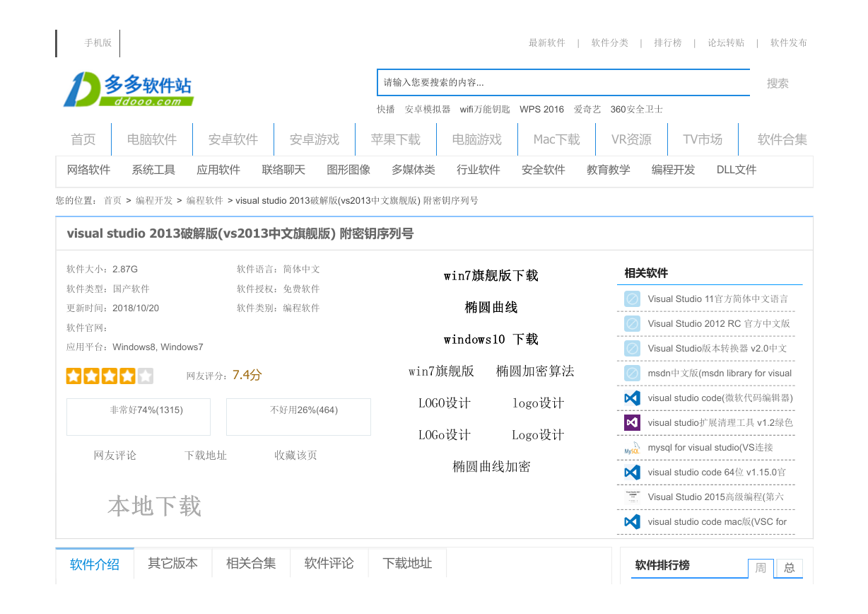The height and width of the screenshot is (614, 868).
Task: Click the ddooo.com site logo
Action: 128,89
